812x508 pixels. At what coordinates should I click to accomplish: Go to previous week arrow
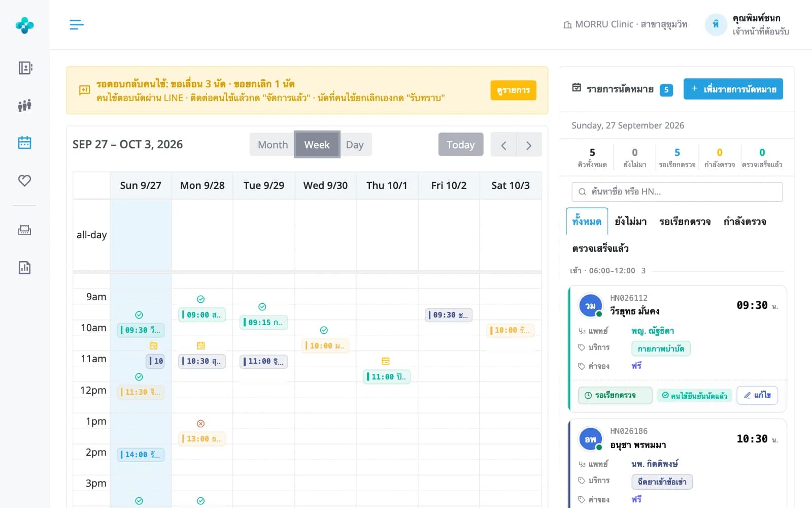click(503, 145)
